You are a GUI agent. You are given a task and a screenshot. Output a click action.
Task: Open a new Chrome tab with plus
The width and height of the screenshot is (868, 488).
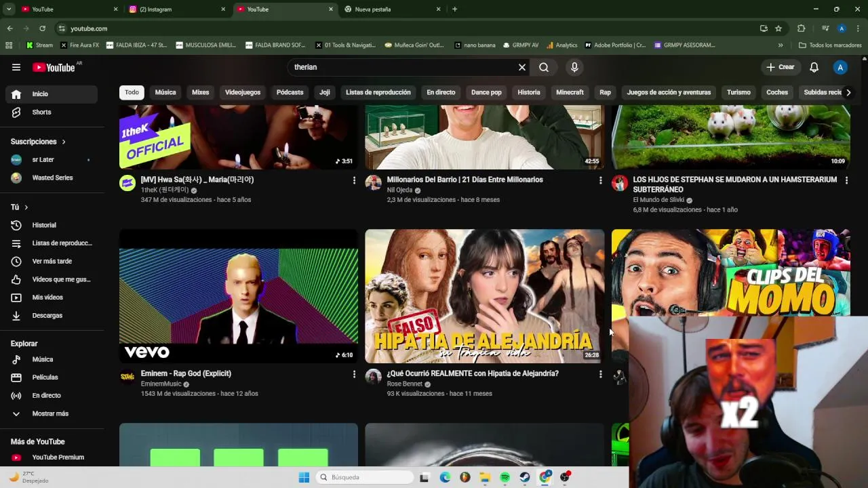point(454,9)
